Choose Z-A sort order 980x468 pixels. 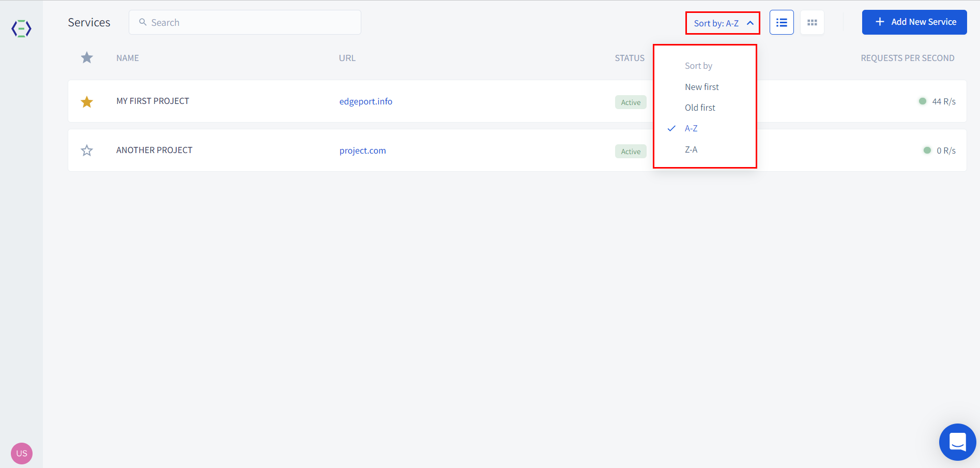pyautogui.click(x=691, y=150)
